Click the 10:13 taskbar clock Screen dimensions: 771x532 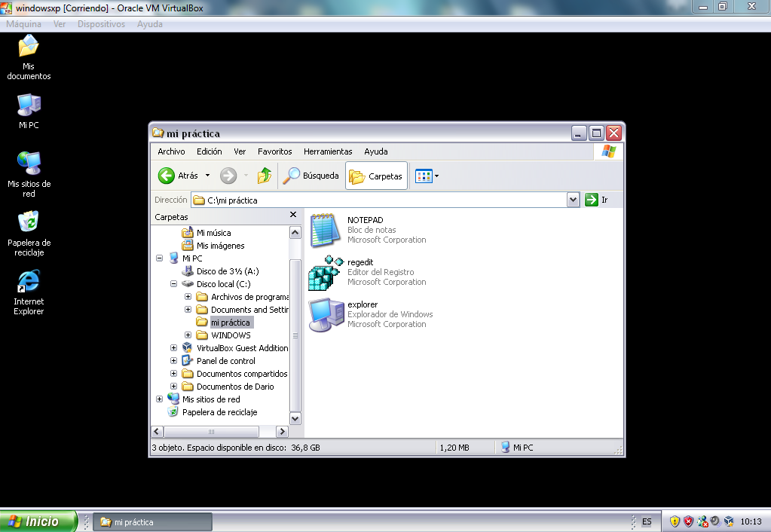point(751,521)
